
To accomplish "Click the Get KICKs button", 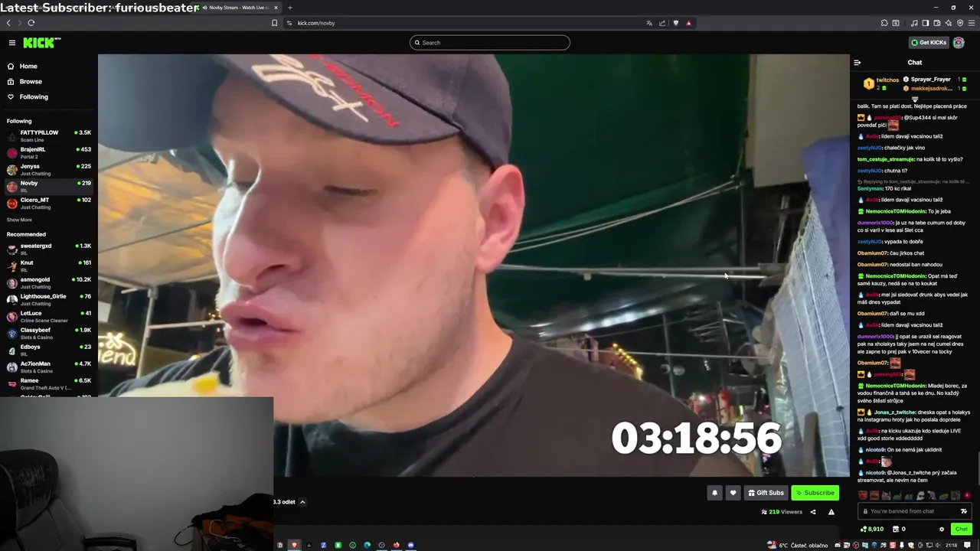I will point(929,43).
